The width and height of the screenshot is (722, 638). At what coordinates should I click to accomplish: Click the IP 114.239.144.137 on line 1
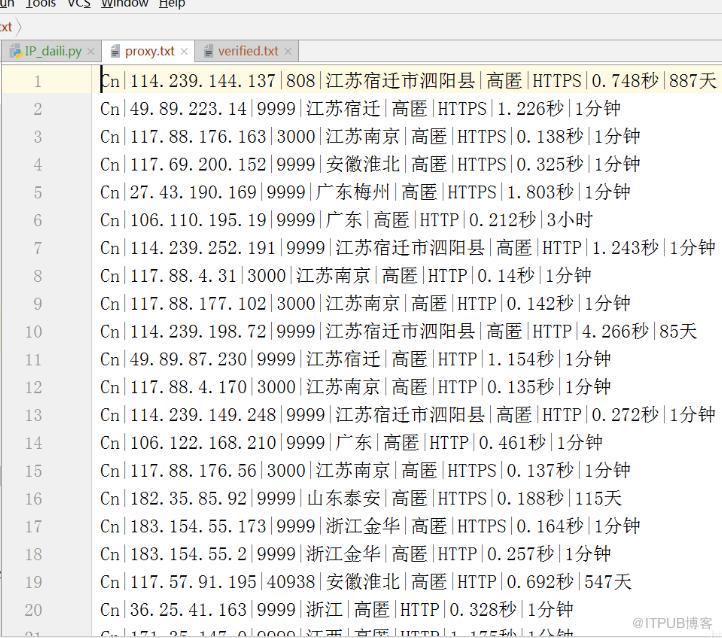click(203, 81)
